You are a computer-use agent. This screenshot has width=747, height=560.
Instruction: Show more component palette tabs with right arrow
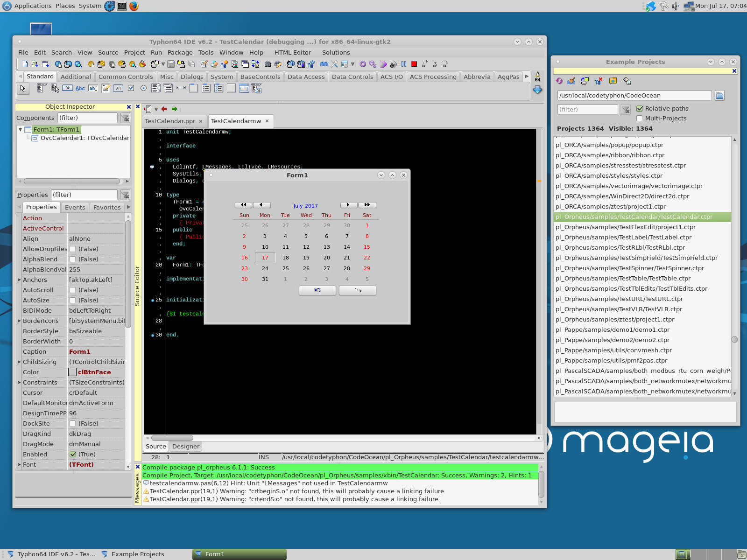pyautogui.click(x=527, y=76)
